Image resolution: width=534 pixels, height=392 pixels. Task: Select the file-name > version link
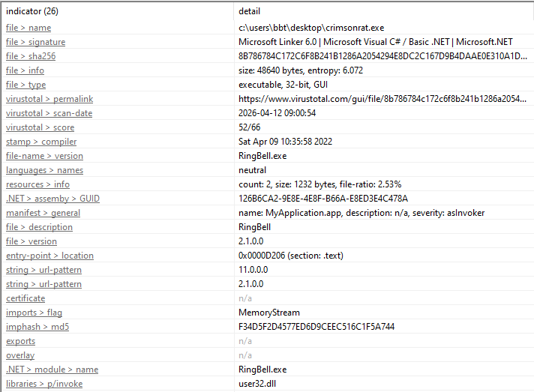[44, 156]
